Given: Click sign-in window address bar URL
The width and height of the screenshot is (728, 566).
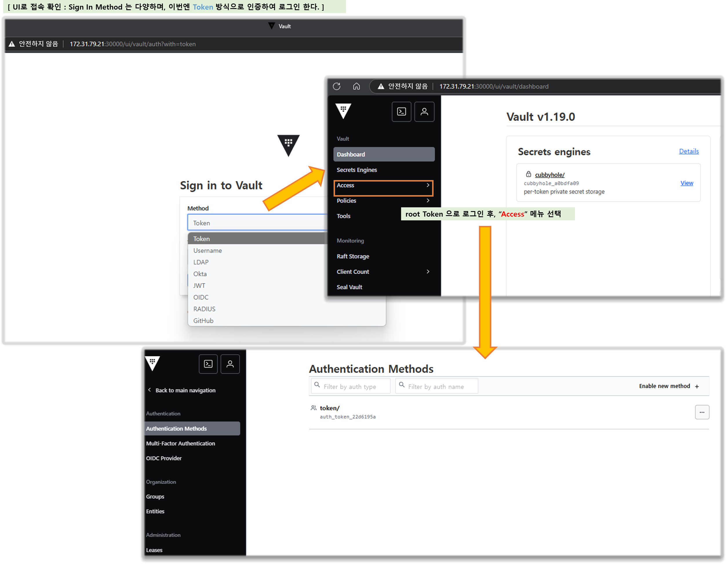Looking at the screenshot, I should pos(133,44).
